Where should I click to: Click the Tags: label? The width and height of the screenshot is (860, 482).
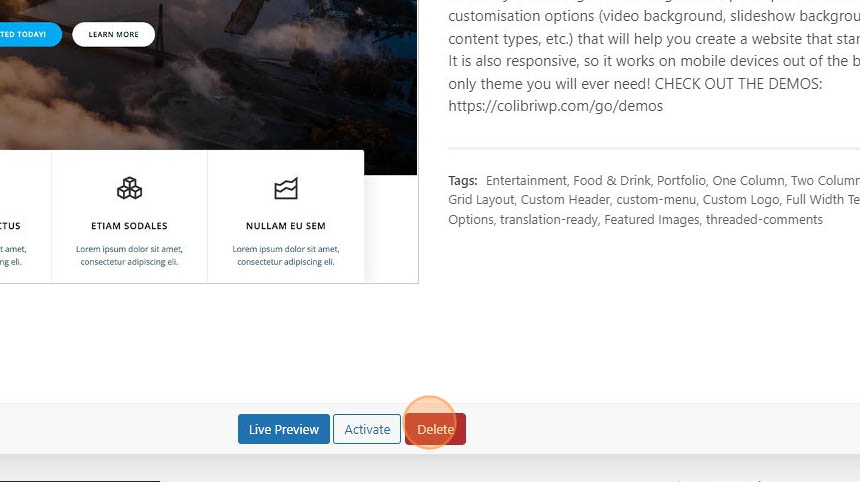tap(463, 180)
